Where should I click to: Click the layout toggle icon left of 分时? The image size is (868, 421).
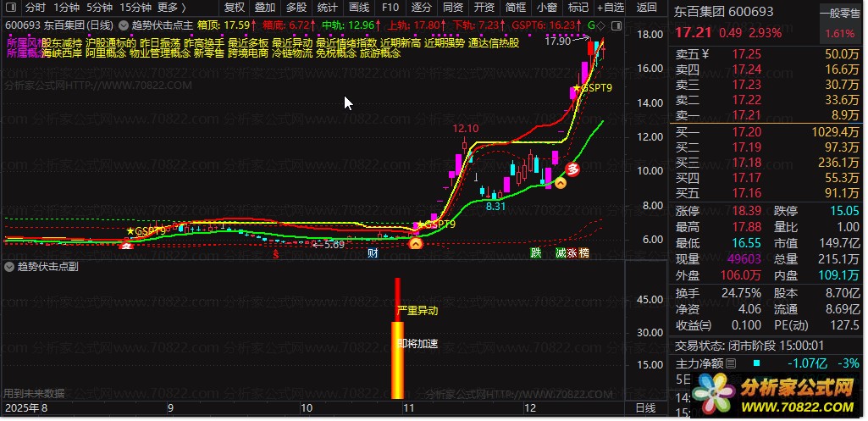[10, 8]
